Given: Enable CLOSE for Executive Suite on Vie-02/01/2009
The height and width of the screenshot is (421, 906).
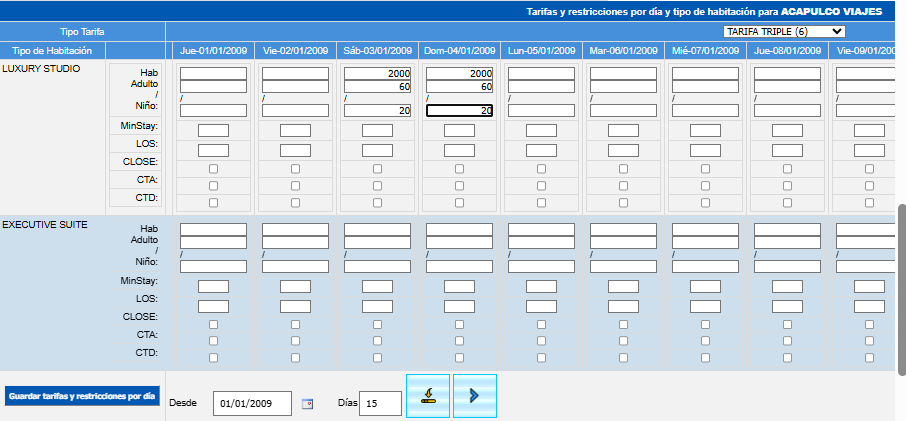Looking at the screenshot, I should [295, 325].
